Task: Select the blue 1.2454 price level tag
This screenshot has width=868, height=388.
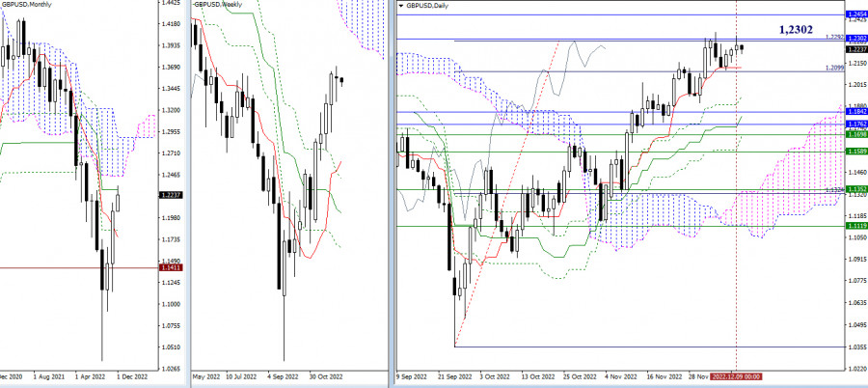Action: tap(854, 14)
